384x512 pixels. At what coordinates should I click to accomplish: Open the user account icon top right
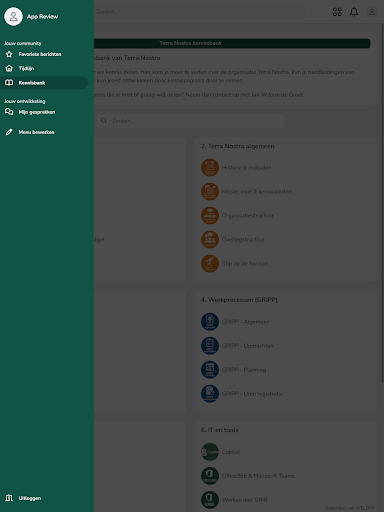[x=372, y=12]
